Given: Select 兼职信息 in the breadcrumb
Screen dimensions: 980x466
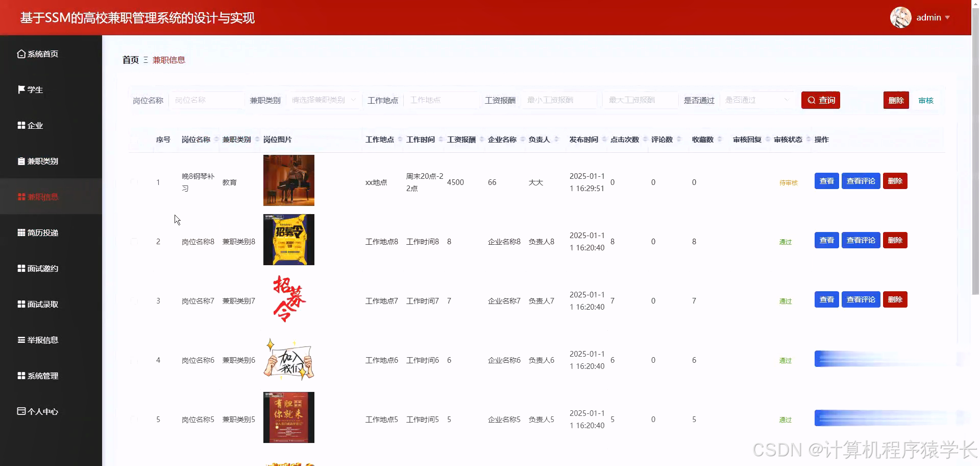Looking at the screenshot, I should point(169,60).
